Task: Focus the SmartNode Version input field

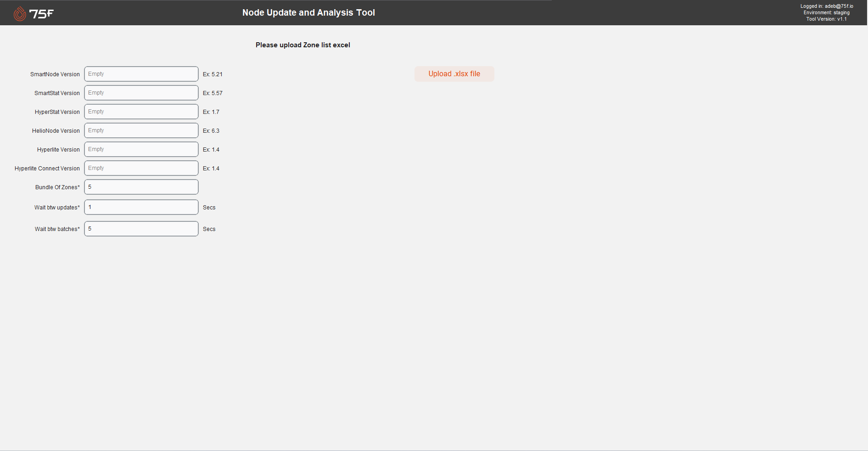Action: click(141, 74)
